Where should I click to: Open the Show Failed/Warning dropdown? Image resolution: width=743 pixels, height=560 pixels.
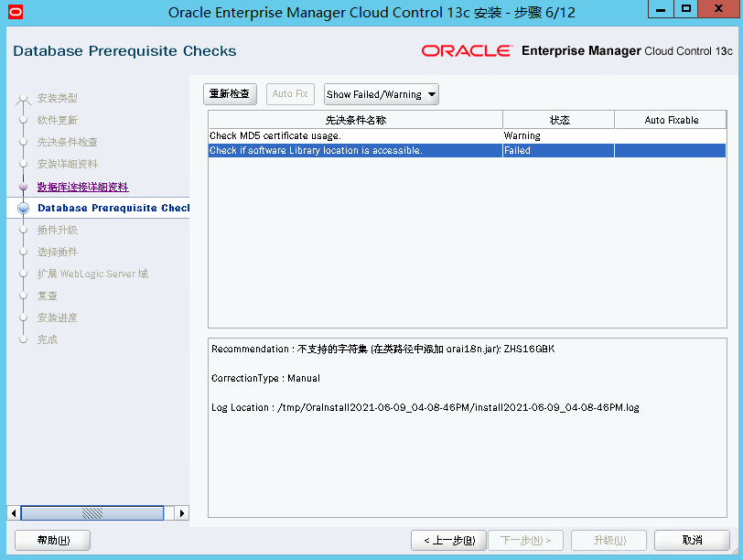[381, 94]
